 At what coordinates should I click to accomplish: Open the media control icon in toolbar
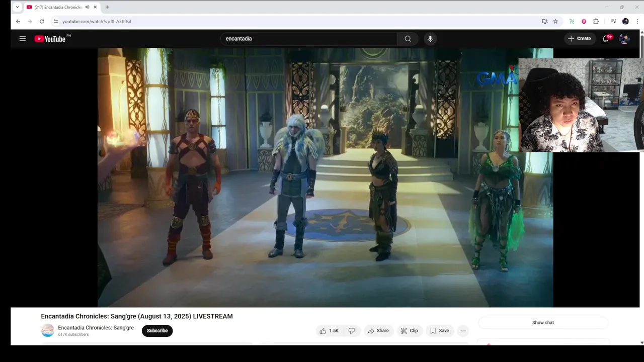(613, 22)
